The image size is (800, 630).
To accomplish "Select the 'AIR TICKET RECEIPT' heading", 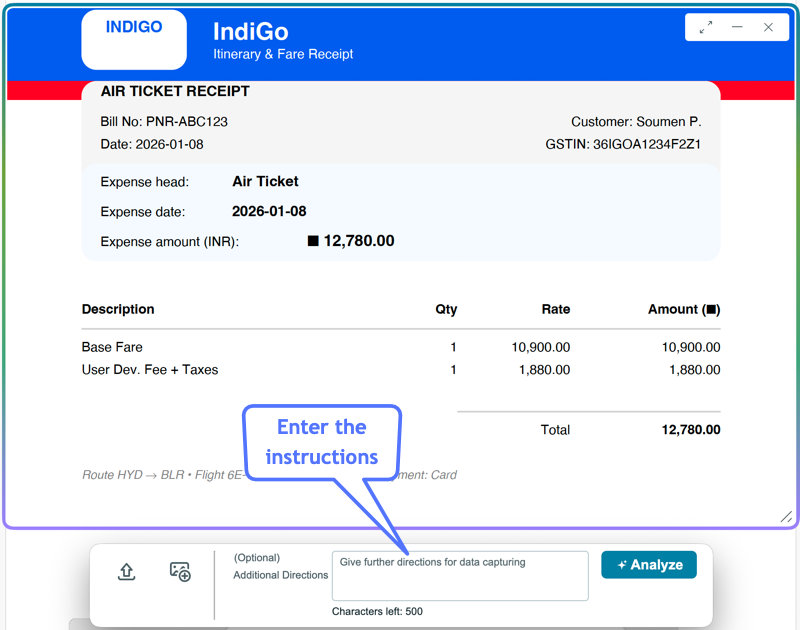I will point(175,91).
